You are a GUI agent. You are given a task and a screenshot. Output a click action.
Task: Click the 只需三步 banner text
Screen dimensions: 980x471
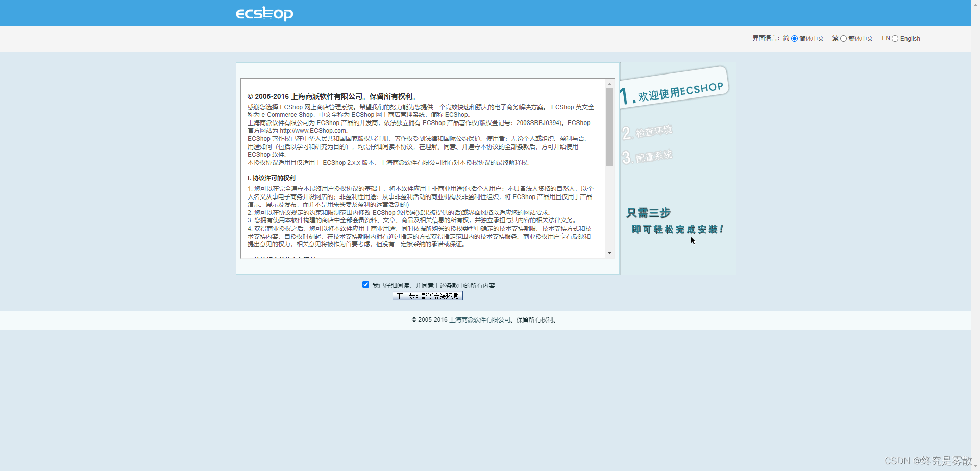(649, 213)
